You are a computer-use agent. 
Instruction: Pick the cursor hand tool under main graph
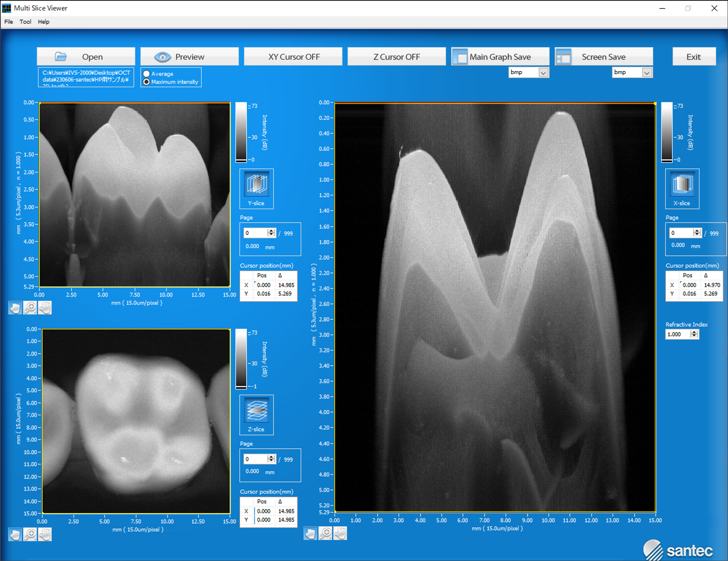coord(310,534)
